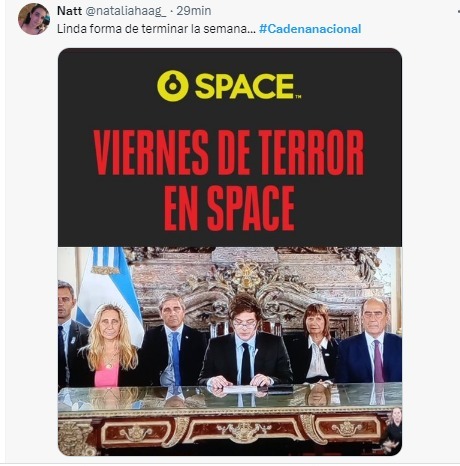460x466 pixels.
Task: Open the #Cadenanacional hashtag
Action: click(x=310, y=29)
